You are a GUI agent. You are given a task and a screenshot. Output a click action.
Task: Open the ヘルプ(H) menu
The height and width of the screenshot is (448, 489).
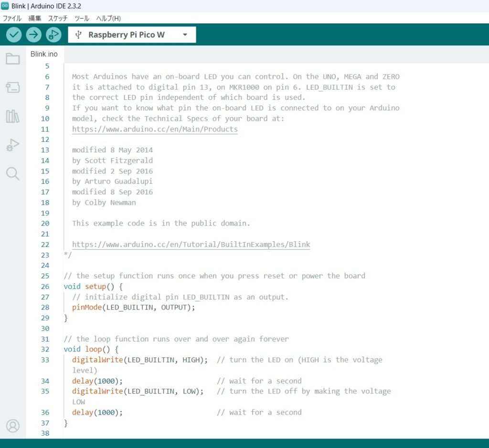click(x=108, y=19)
